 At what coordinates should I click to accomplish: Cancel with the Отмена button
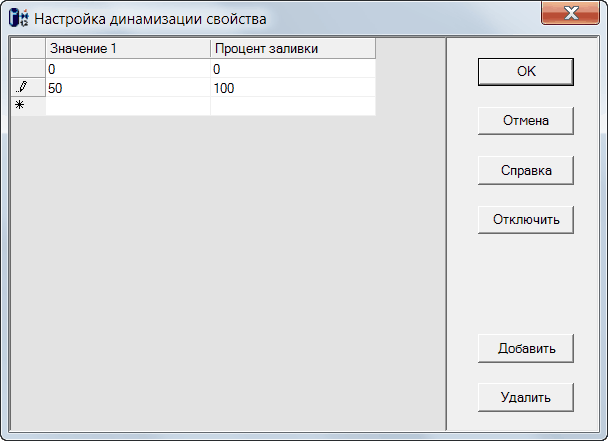tap(525, 121)
